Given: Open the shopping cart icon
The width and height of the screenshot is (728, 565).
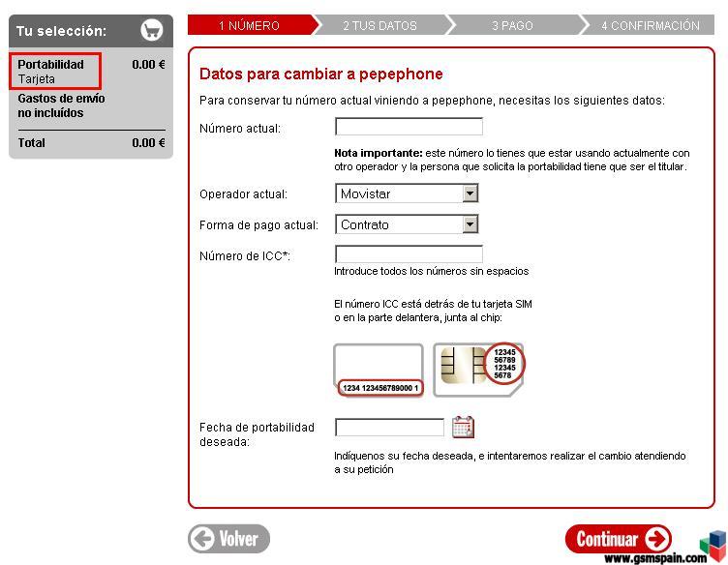Looking at the screenshot, I should tap(152, 31).
